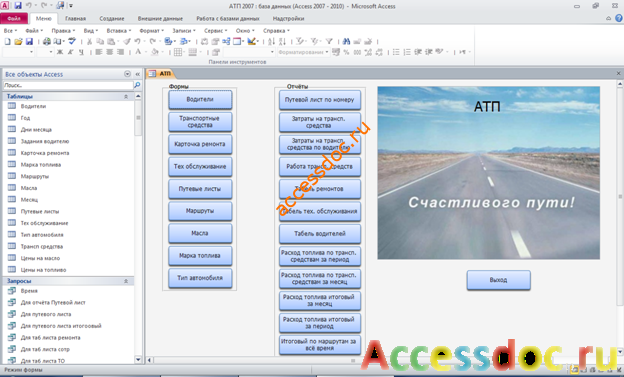This screenshot has width=624, height=377.
Task: Click the Undo arrow icon
Action: (x=137, y=41)
